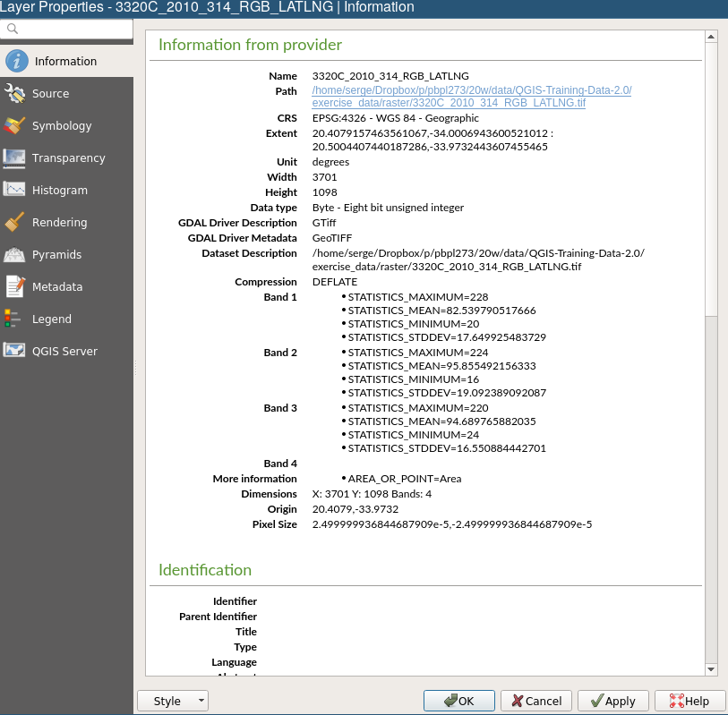The width and height of the screenshot is (728, 715).
Task: Open the Transparency panel icon
Action: (15, 158)
